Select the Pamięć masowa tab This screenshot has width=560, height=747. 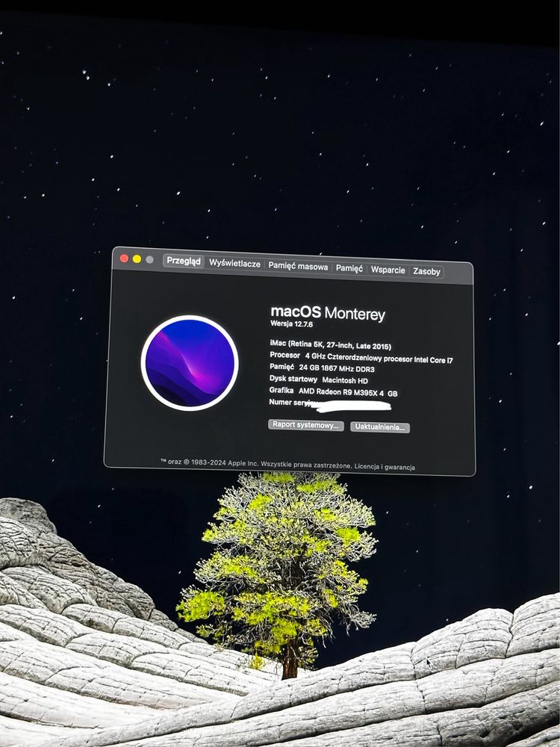(x=298, y=267)
